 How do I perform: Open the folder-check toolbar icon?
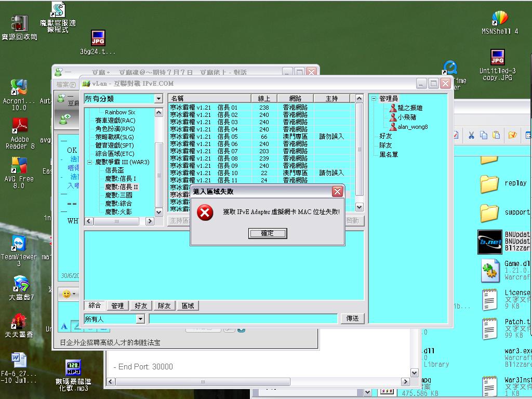[x=513, y=135]
